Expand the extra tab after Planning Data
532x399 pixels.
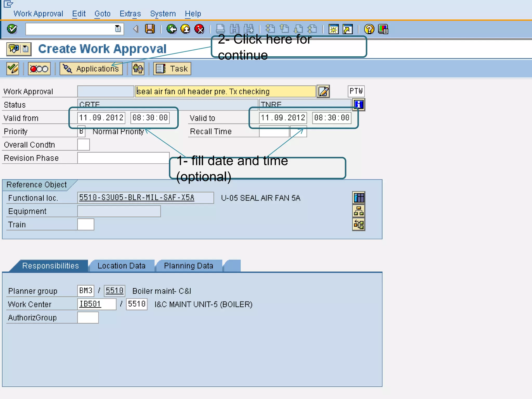(232, 266)
